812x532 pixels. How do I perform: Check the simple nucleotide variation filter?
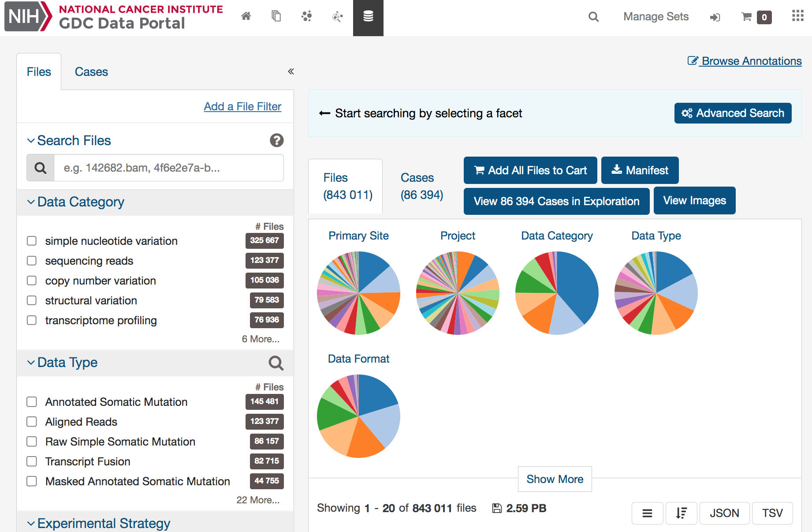click(31, 241)
